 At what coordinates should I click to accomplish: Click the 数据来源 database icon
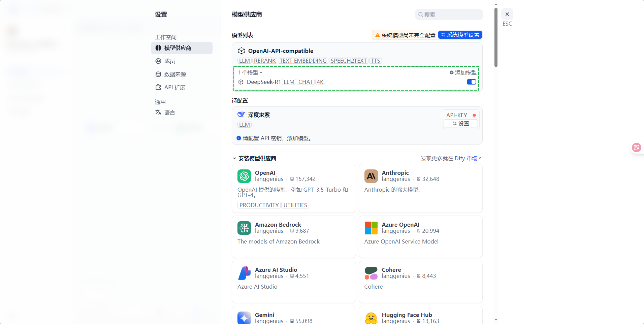pos(158,74)
